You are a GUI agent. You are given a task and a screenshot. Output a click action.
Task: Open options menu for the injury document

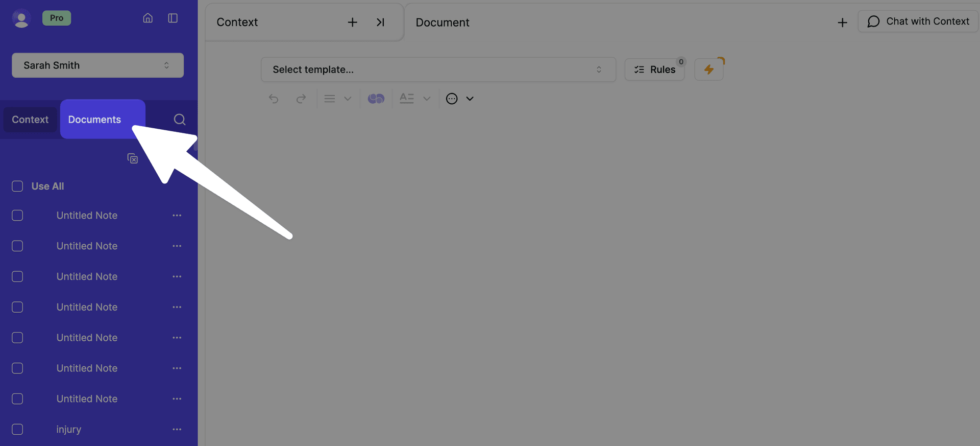[177, 429]
